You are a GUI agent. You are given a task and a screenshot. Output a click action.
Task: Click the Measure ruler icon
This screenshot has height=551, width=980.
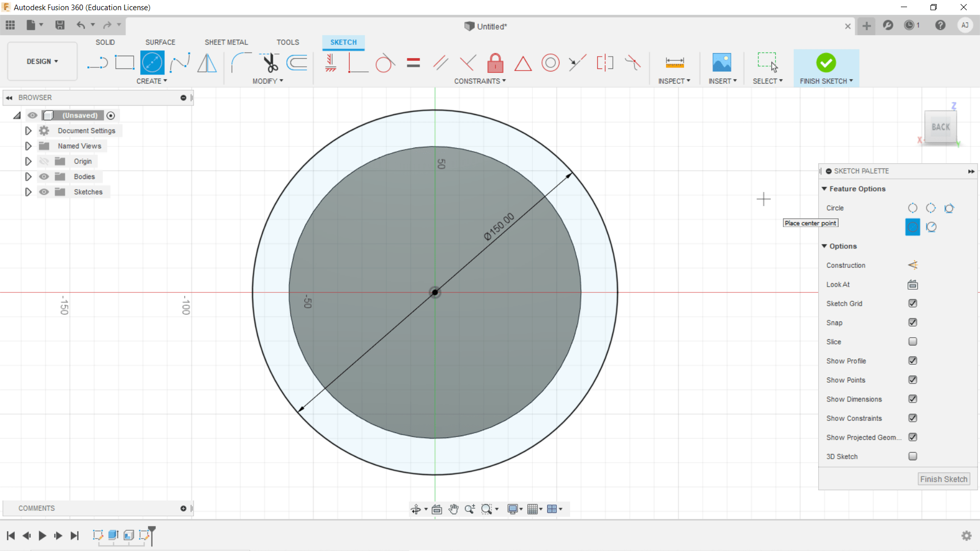coord(674,63)
